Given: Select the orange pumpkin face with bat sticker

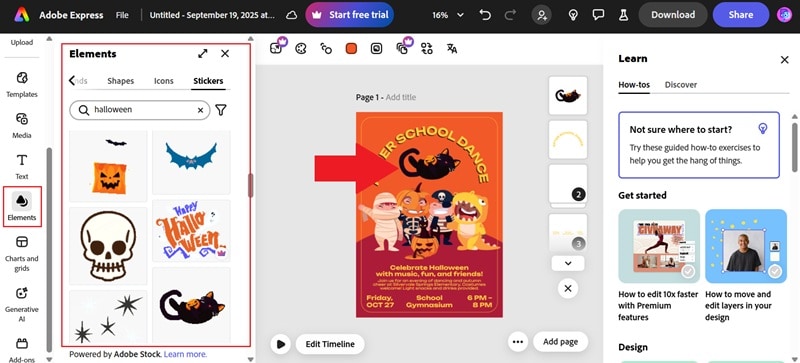Looking at the screenshot, I should pos(108,166).
